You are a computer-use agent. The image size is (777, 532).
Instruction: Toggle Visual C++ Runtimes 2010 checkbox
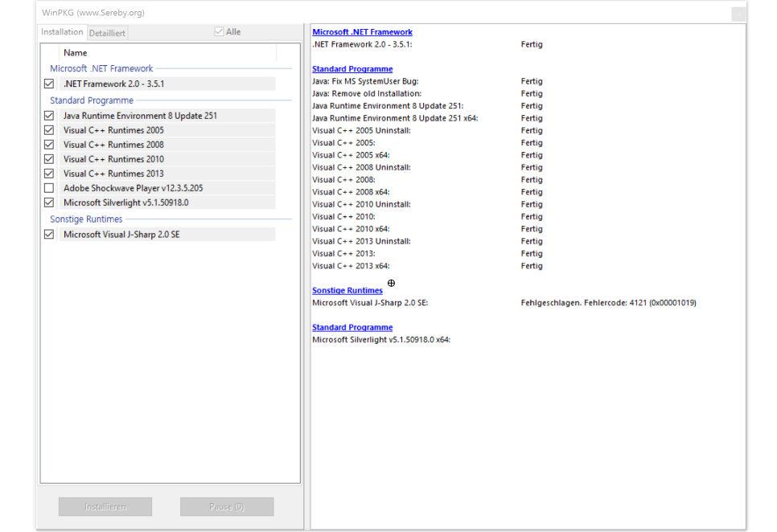point(48,159)
